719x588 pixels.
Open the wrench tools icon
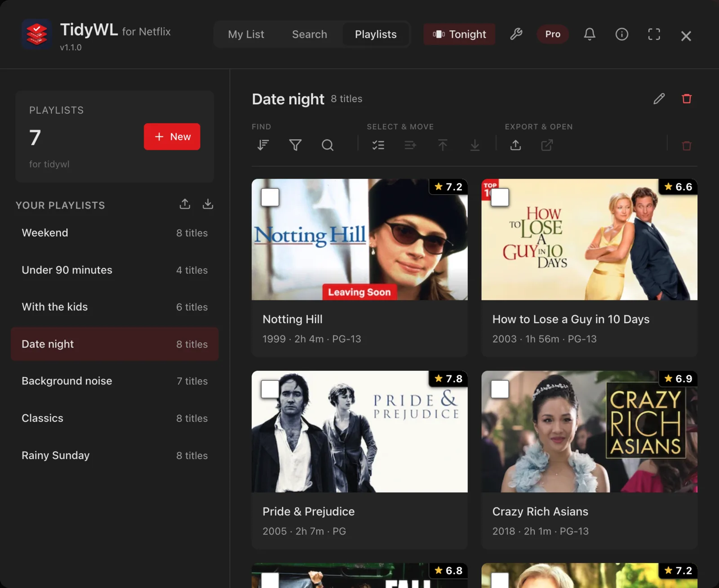coord(516,34)
